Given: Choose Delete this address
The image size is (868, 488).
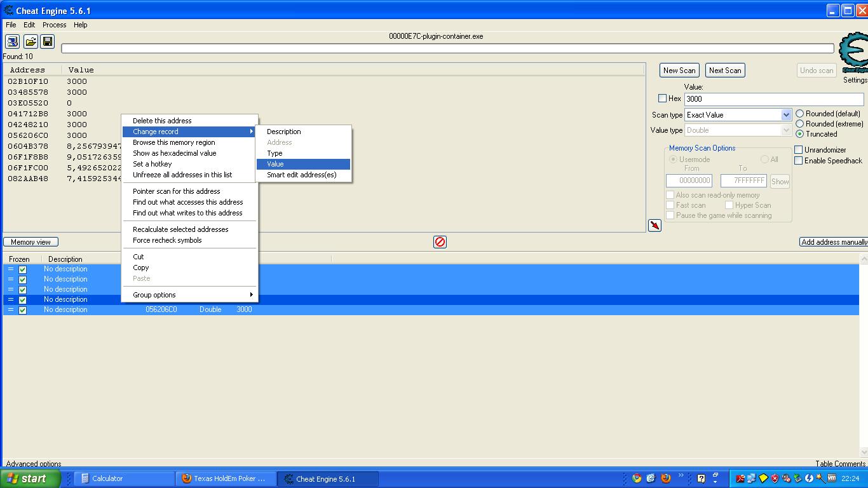Looking at the screenshot, I should coord(189,121).
